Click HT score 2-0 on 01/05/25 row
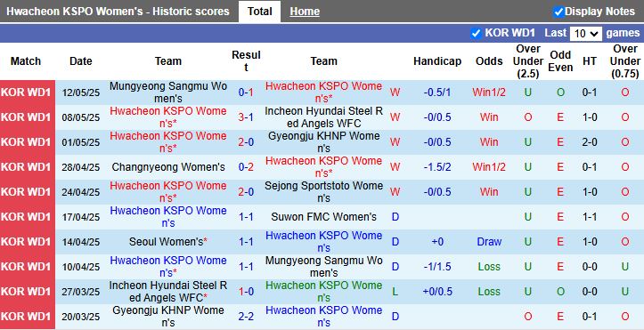Screen dimensions: 644x330 tap(590, 142)
